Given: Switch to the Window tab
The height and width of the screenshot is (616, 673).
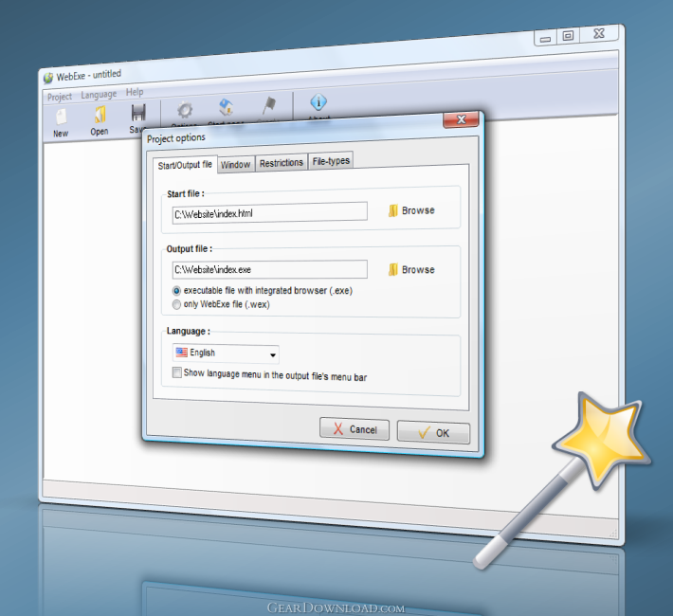Looking at the screenshot, I should (x=236, y=164).
